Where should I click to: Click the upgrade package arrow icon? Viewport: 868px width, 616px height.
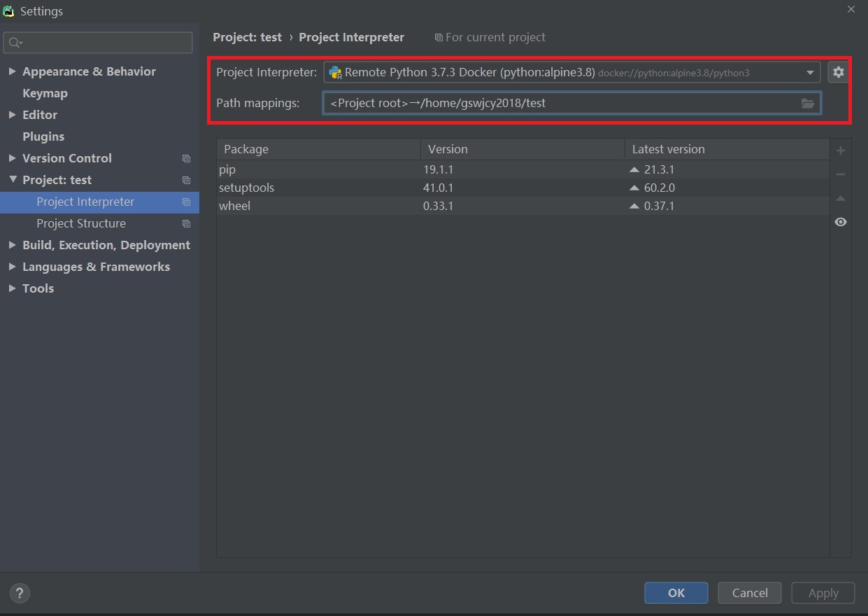click(x=841, y=198)
